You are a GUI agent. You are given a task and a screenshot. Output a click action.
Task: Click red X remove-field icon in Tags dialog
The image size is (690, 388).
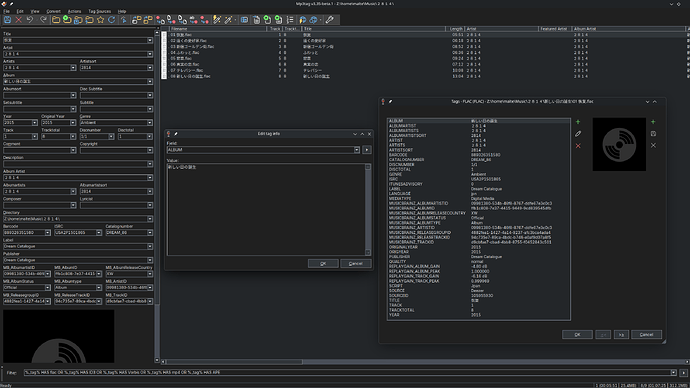tap(578, 146)
